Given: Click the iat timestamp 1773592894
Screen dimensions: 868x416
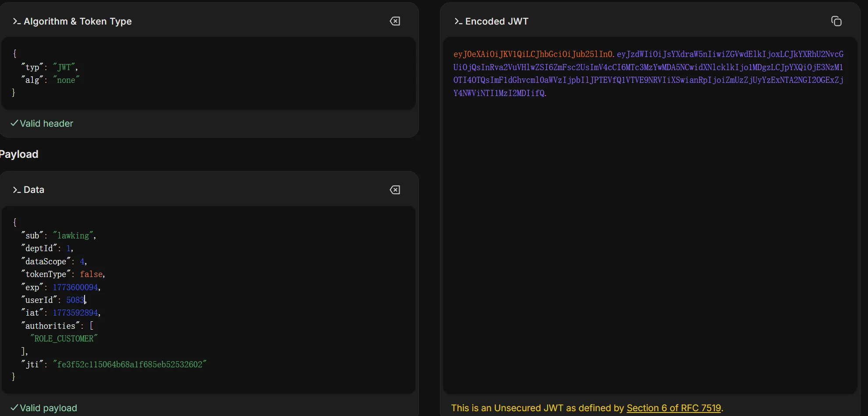Looking at the screenshot, I should click(x=75, y=313).
